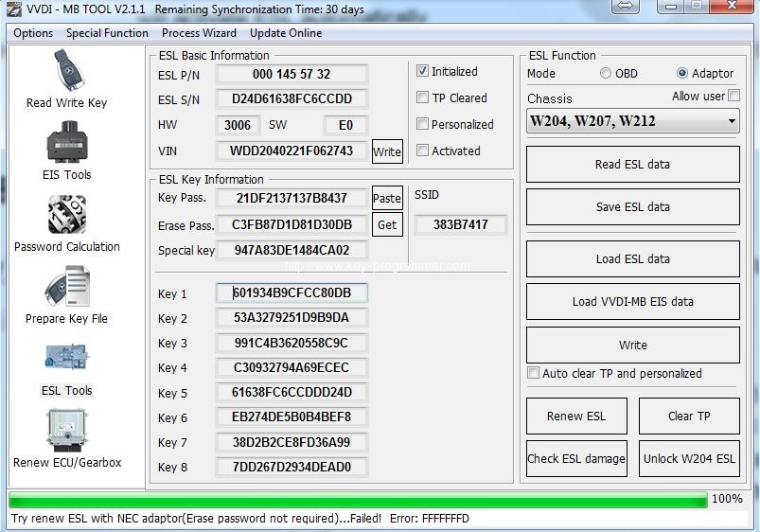The width and height of the screenshot is (760, 532).
Task: Click the green progress bar
Action: 358,499
